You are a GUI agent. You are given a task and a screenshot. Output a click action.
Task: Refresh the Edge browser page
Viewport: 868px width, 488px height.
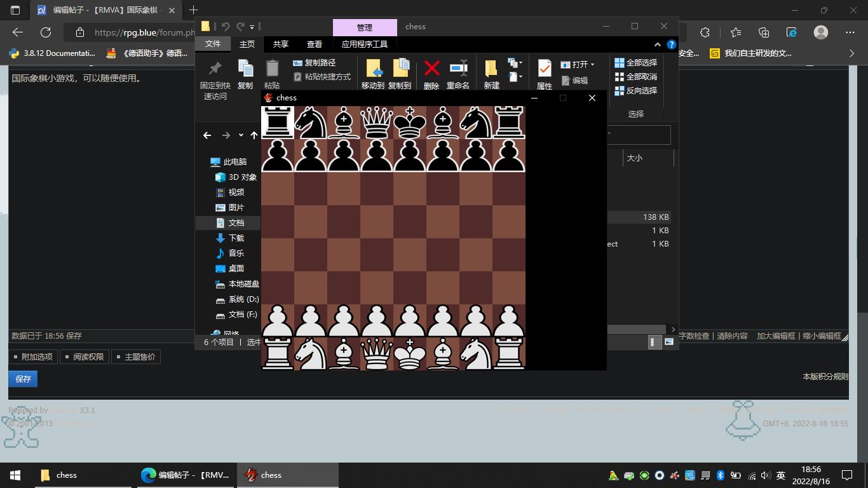pos(46,32)
